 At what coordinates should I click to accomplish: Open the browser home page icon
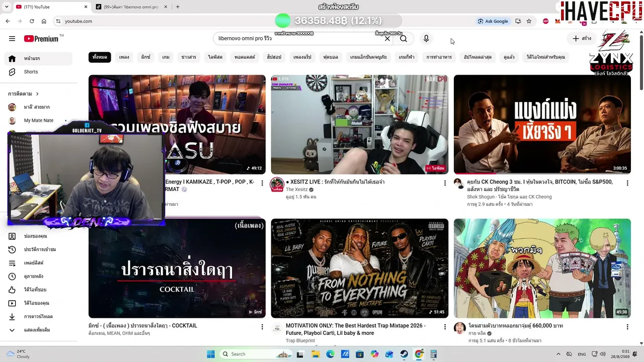pos(44,21)
